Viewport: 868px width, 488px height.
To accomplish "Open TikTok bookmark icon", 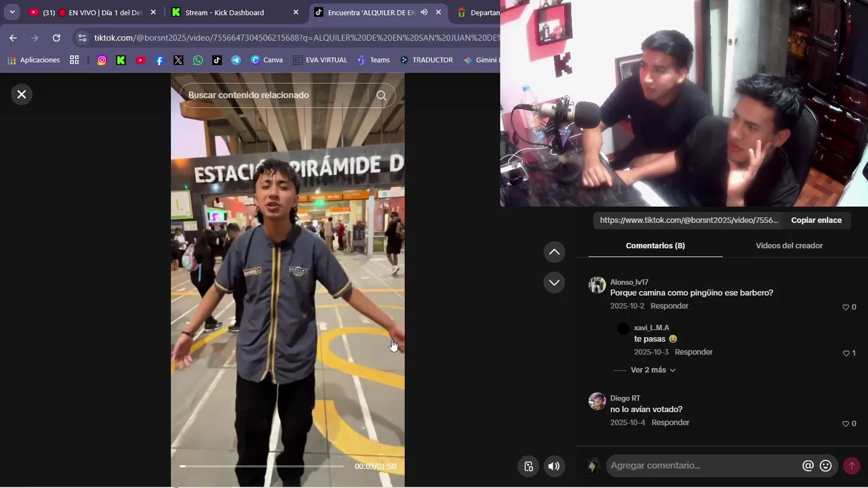I will point(216,60).
